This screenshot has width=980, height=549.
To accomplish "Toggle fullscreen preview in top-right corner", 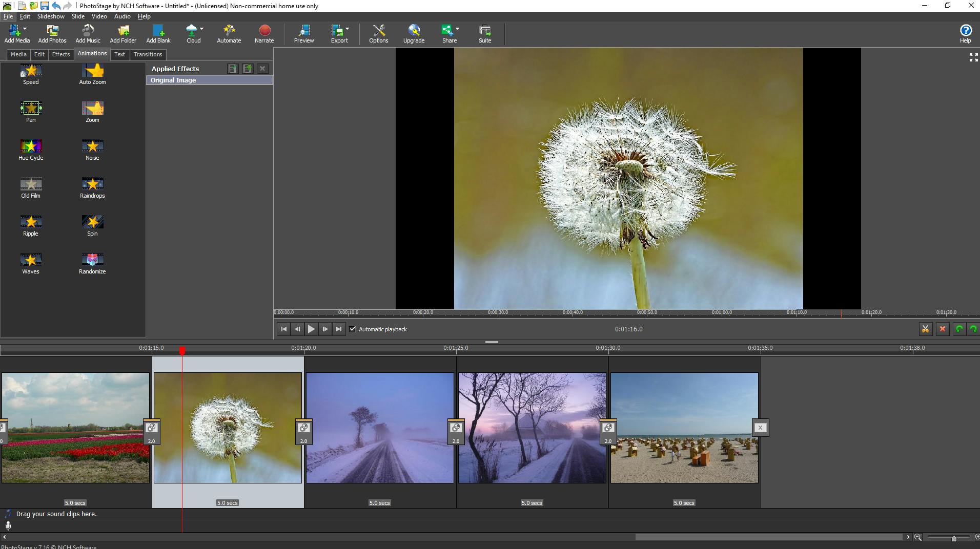I will pyautogui.click(x=973, y=58).
